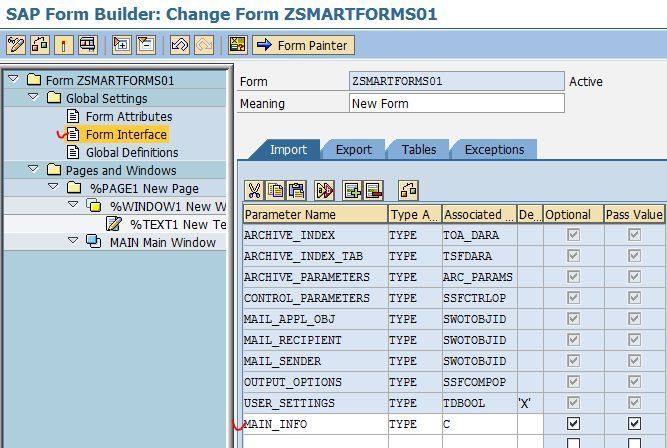Click the Paste clipboard icon above parameter table

(296, 190)
